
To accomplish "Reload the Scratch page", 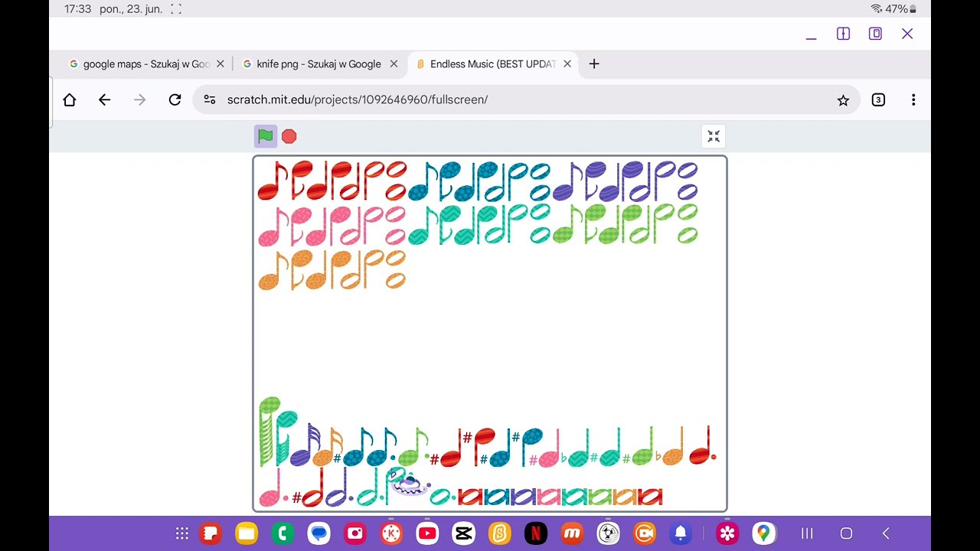I will click(175, 99).
